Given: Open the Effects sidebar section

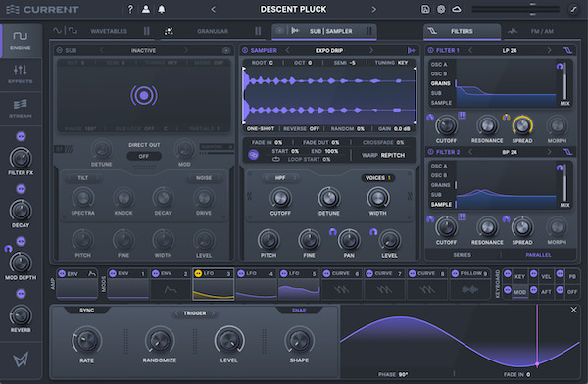Looking at the screenshot, I should (x=21, y=73).
